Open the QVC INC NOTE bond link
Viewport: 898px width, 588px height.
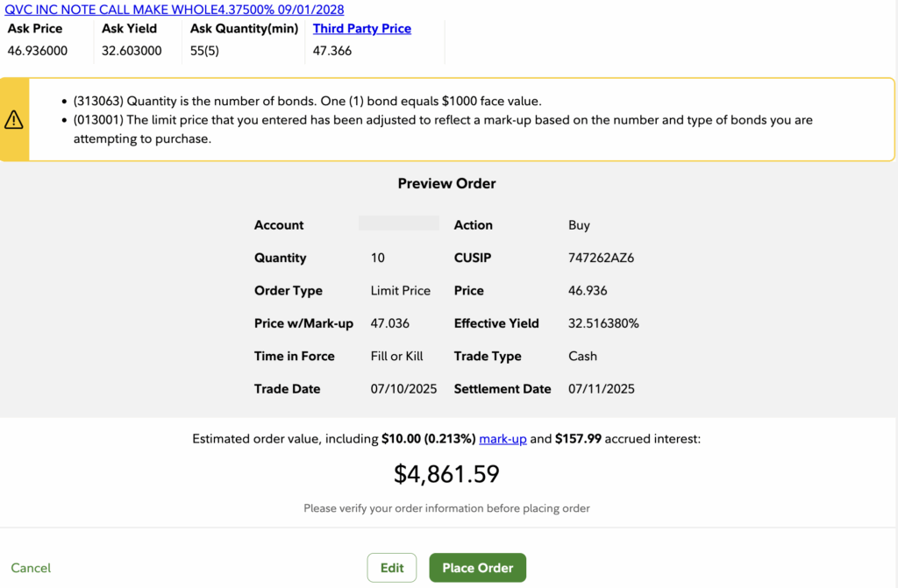(x=175, y=10)
